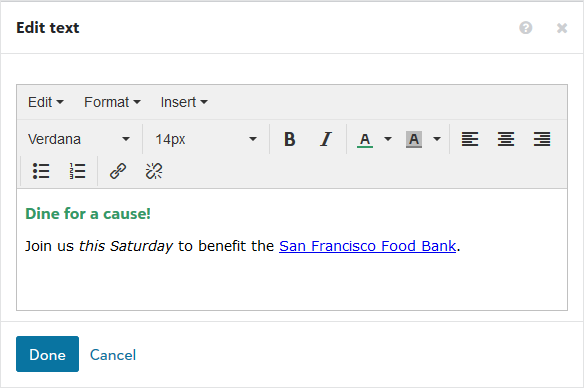This screenshot has width=584, height=388.
Task: Open the Format menu
Action: tap(112, 102)
